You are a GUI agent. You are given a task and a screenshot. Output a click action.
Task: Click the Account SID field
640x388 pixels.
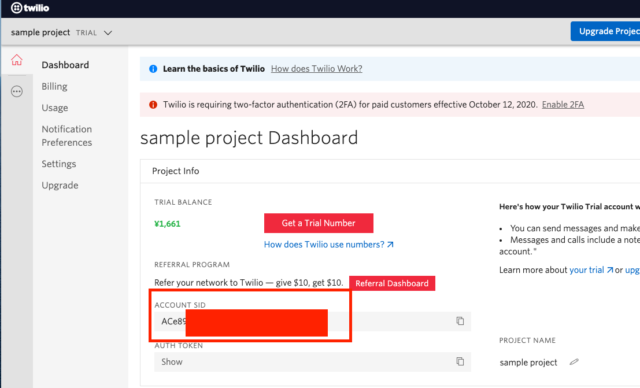[312, 321]
